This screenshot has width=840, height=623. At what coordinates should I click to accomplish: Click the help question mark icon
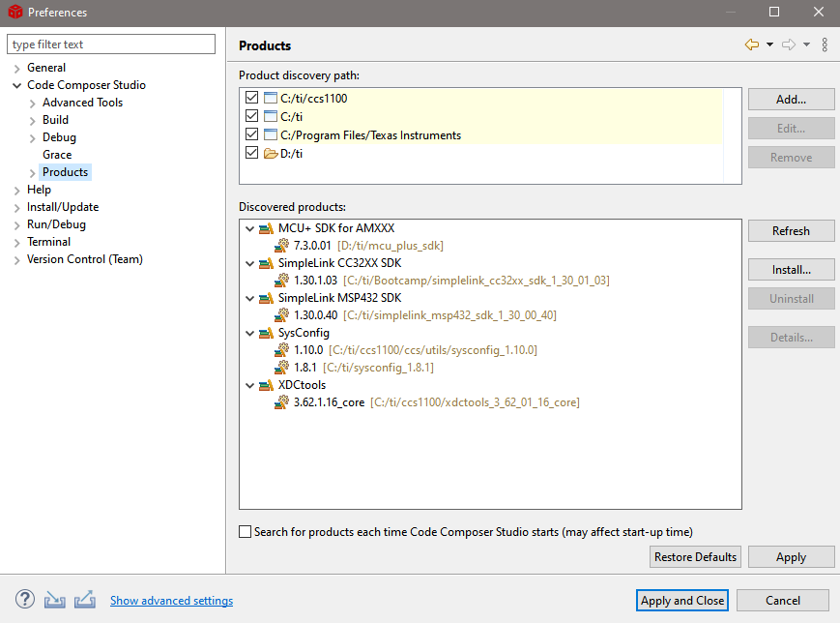25,600
